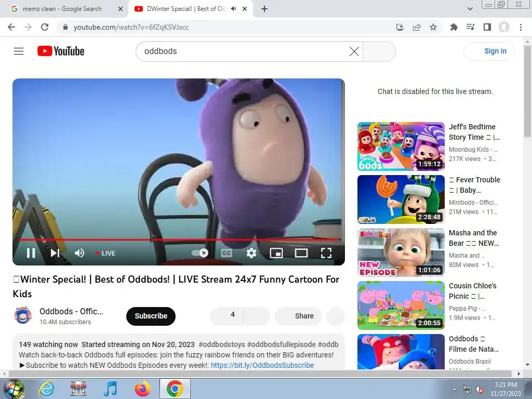Screen dimensions: 532x399
Task: Submit search with the search button
Action: (379, 51)
